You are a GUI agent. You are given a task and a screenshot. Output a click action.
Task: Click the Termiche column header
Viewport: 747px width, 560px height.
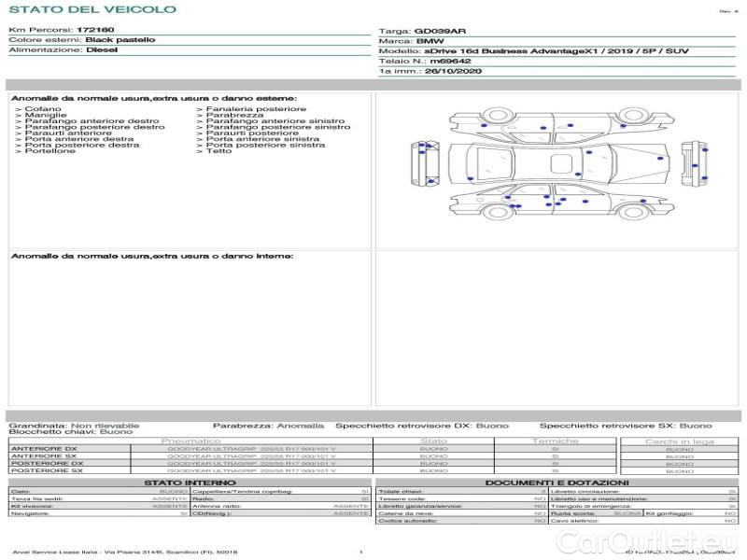coord(556,441)
